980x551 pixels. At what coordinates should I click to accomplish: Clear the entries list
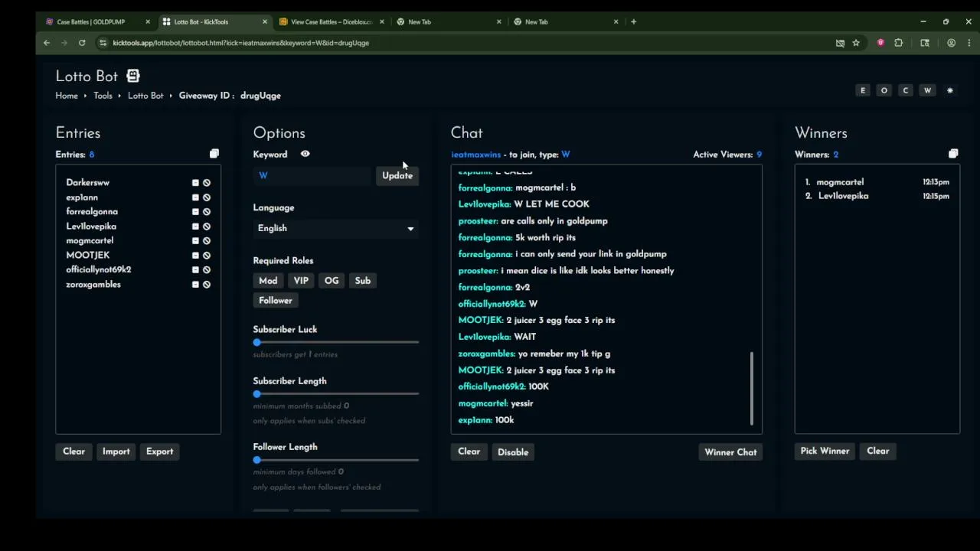[x=74, y=452]
